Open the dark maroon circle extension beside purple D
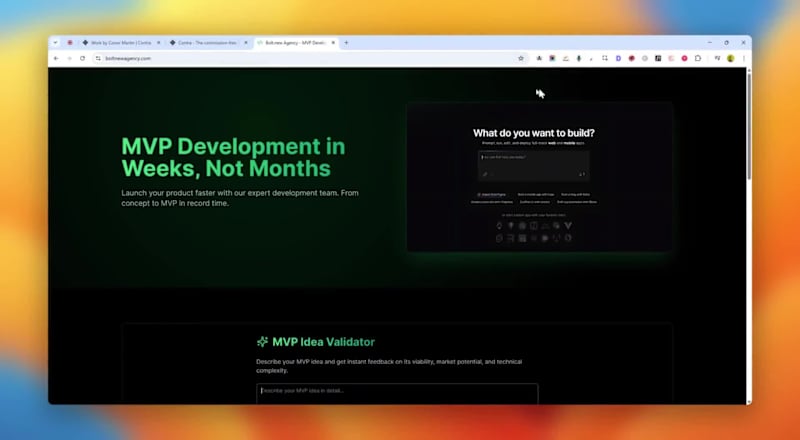Viewport: 800px width, 440px height. click(x=632, y=58)
